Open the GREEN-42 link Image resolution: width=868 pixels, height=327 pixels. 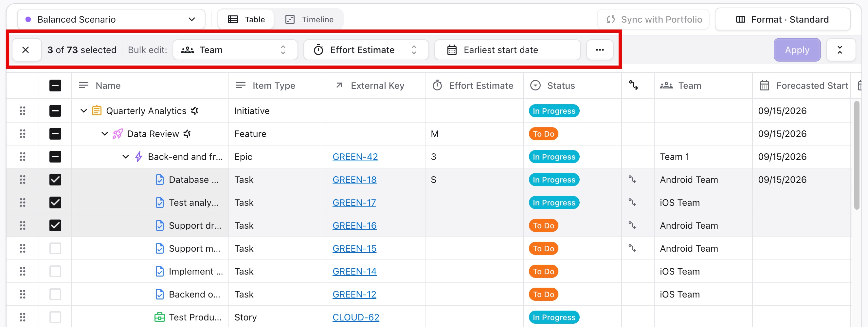coord(355,157)
